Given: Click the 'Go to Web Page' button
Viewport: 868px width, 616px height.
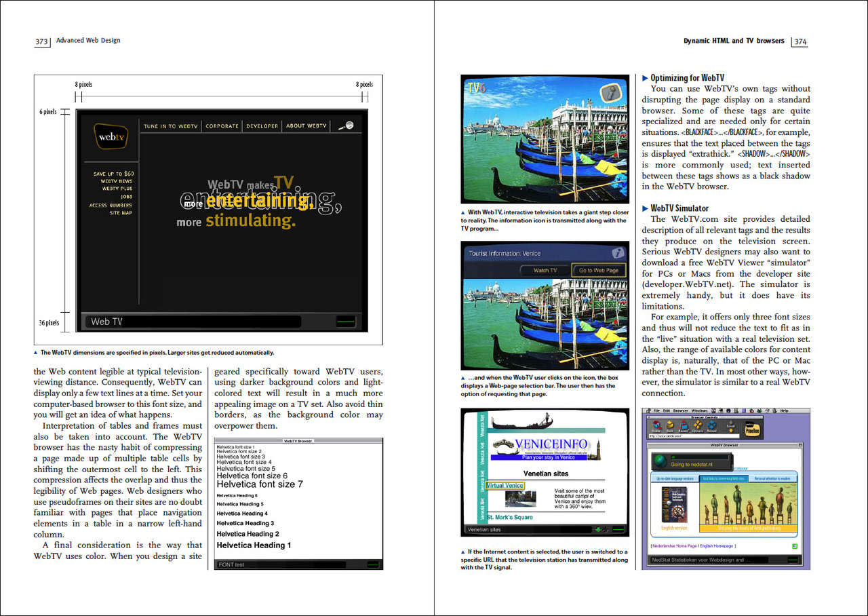Looking at the screenshot, I should click(598, 270).
